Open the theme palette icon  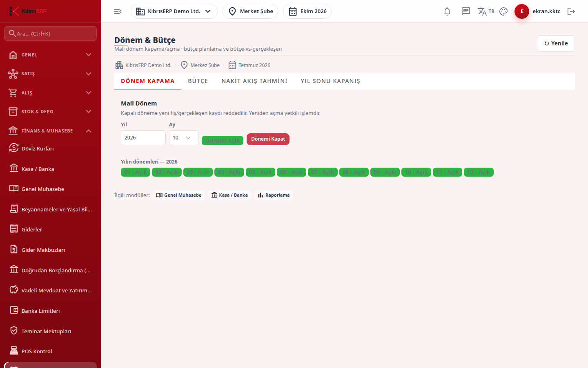tap(503, 11)
